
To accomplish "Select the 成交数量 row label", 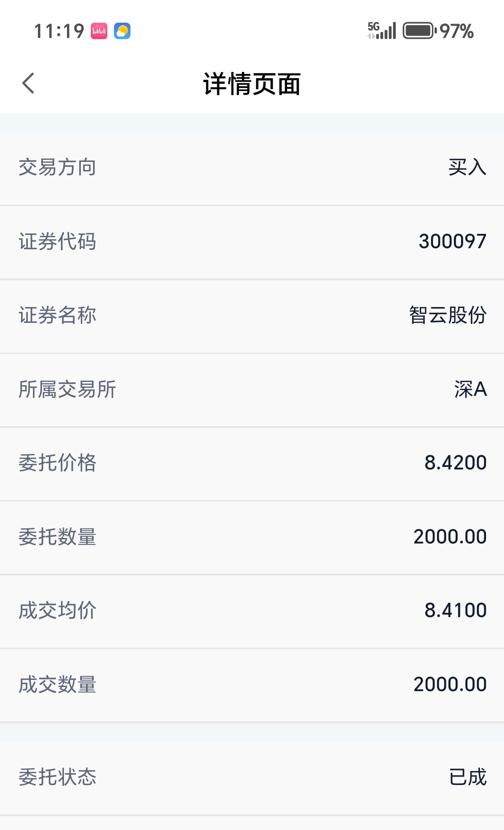I will [58, 684].
